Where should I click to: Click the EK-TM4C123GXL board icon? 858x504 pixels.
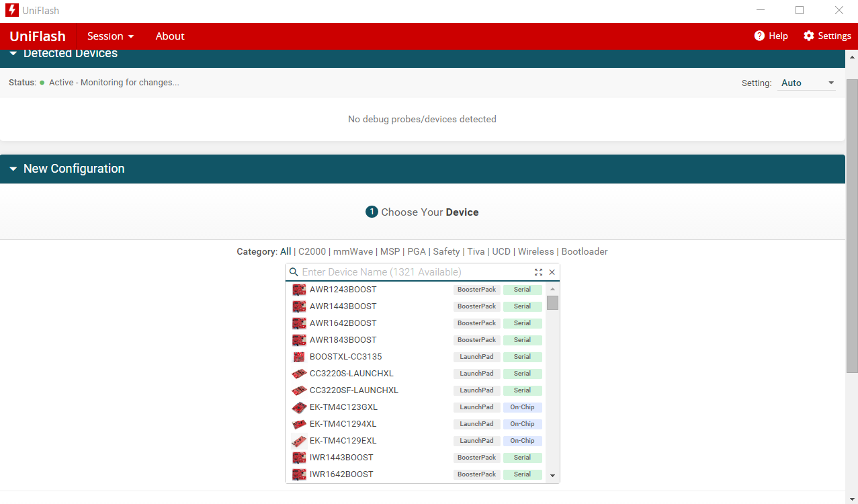[299, 407]
